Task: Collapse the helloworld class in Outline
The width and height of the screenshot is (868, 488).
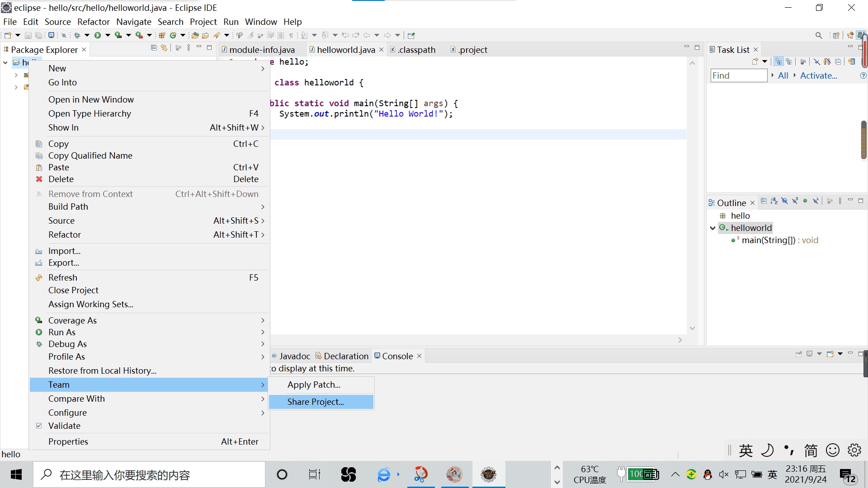Action: click(713, 228)
